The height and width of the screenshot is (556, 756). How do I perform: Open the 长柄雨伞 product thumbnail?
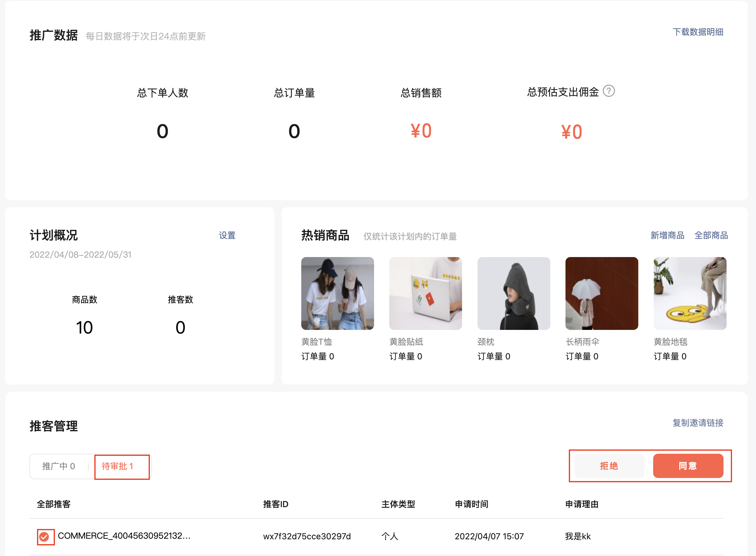click(x=602, y=293)
